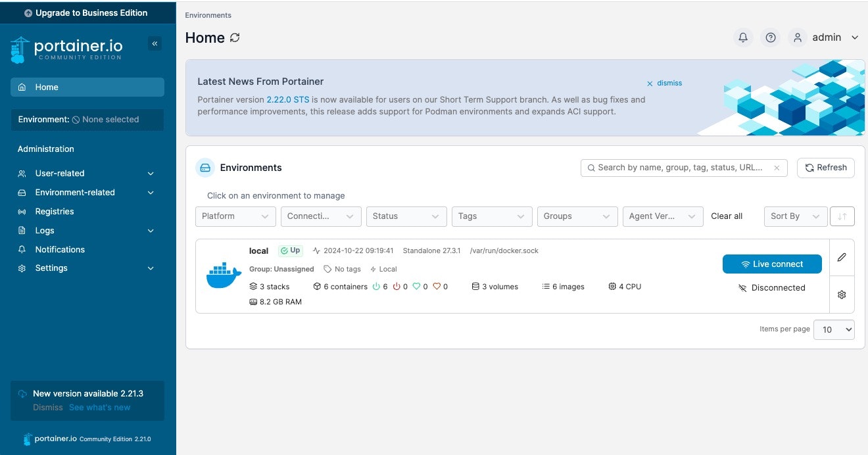
Task: Click the unhealthy containers red heart icon
Action: coord(437,287)
